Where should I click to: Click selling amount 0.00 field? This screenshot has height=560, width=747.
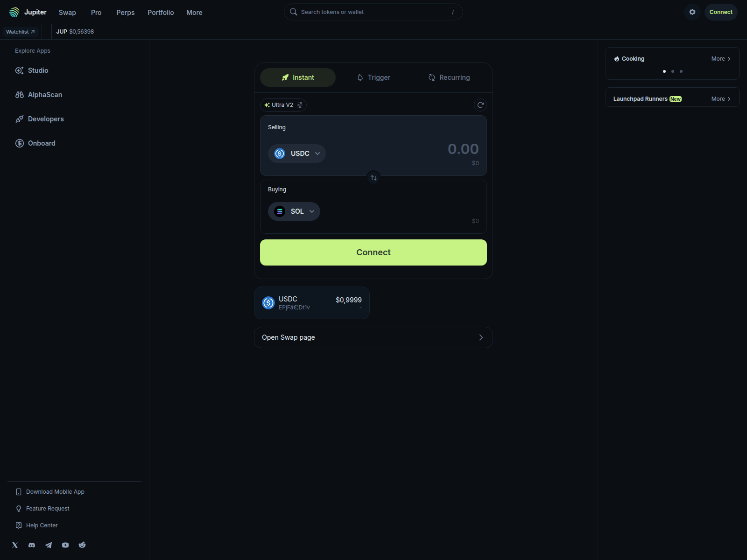pos(463,149)
